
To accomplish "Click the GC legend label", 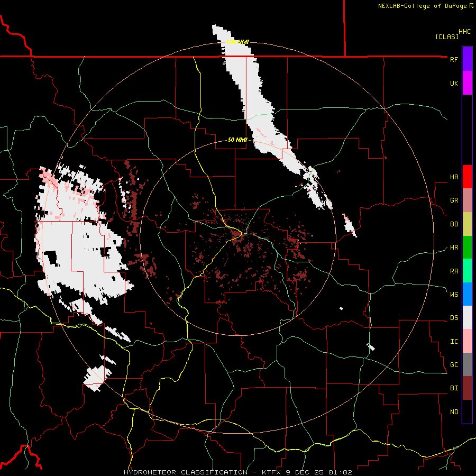I will click(x=454, y=364).
